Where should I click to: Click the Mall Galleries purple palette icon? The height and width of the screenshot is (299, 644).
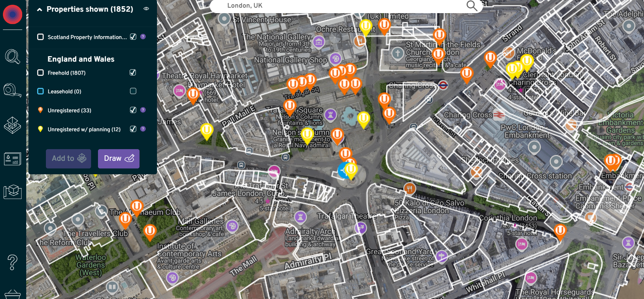click(x=232, y=226)
